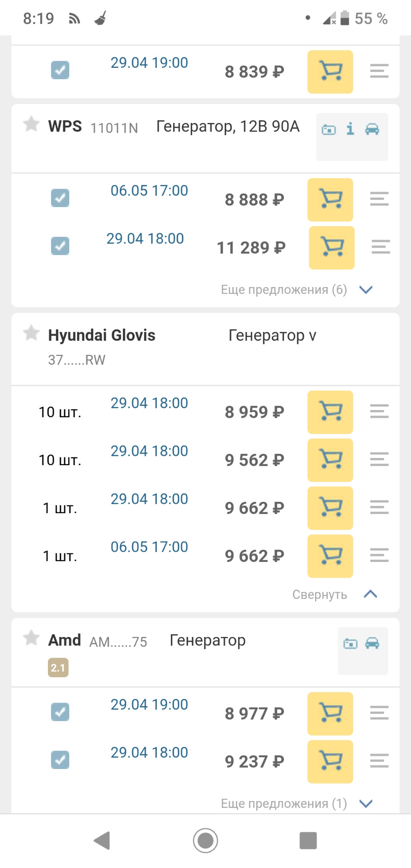The width and height of the screenshot is (411, 868).
Task: Open details menu for 11 289 ₽ offer
Action: pyautogui.click(x=381, y=247)
